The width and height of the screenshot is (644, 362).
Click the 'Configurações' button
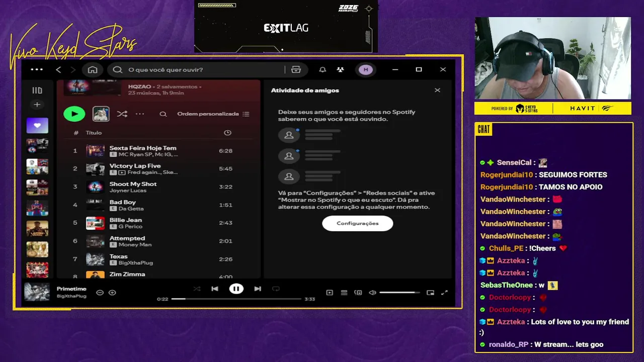click(x=357, y=223)
